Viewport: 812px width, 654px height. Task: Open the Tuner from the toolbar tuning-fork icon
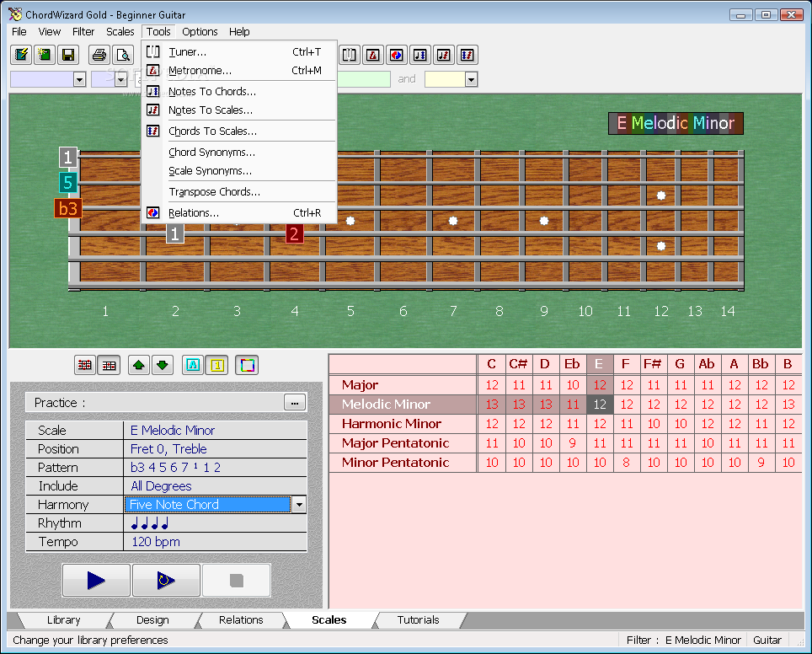coord(350,55)
